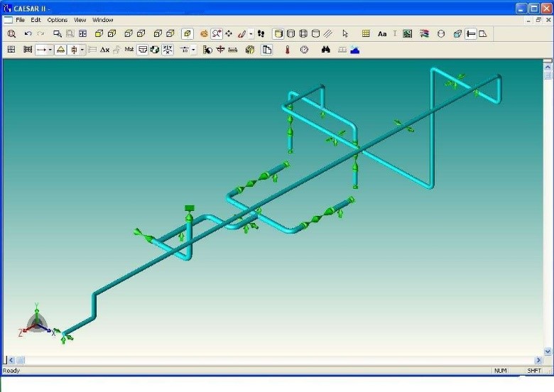Open the Options menu
This screenshot has height=392, width=554.
click(58, 20)
